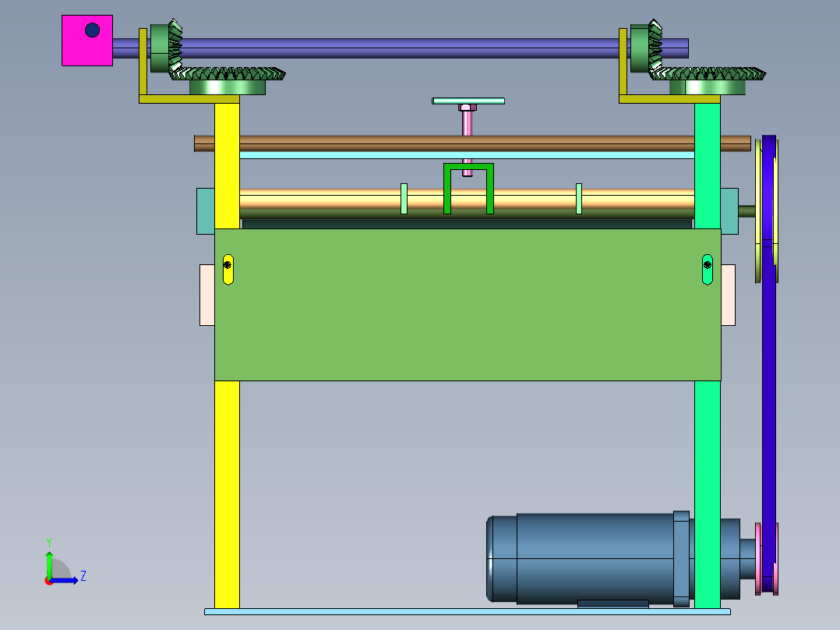Select the dark green blade under roller

(468, 224)
